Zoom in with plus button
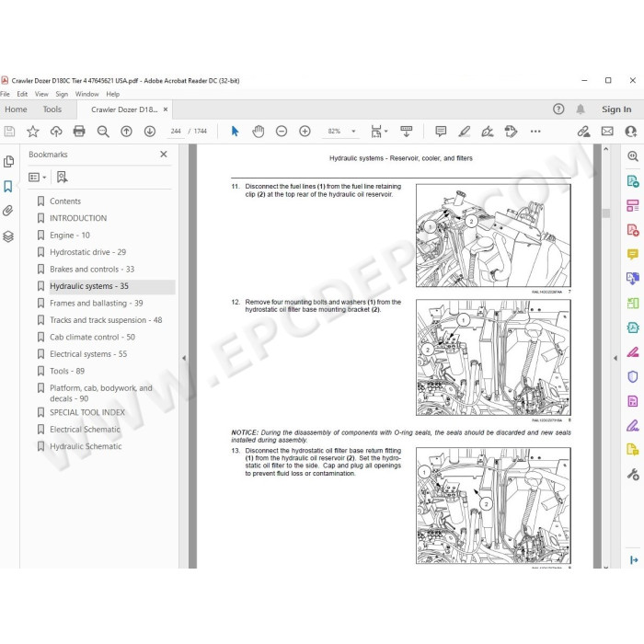Viewport: 644px width, 644px height. [x=305, y=132]
